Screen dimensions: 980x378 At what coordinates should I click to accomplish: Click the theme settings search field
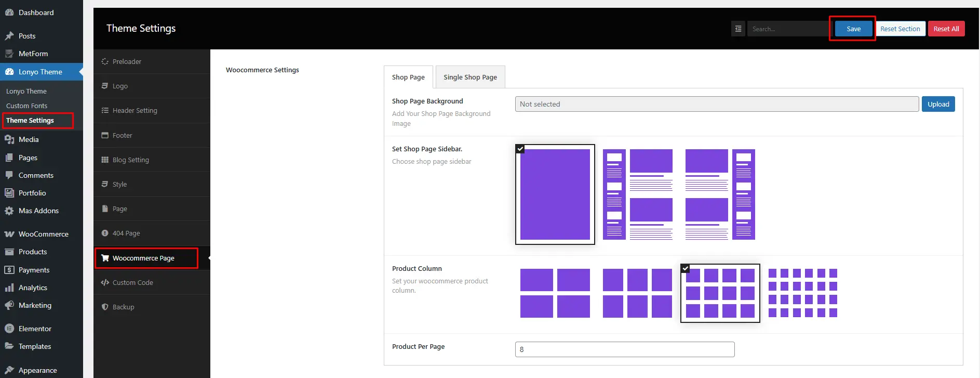click(788, 29)
